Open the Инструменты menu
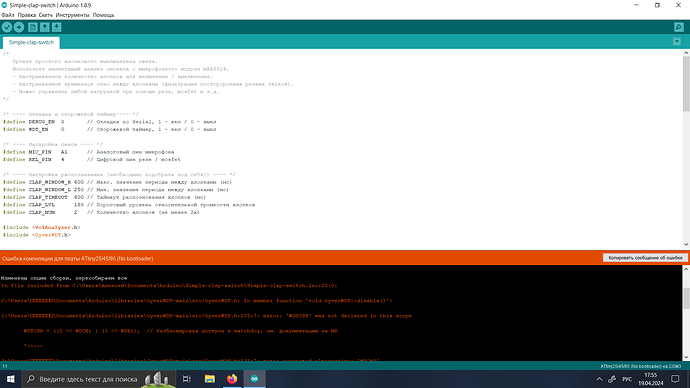 (x=73, y=15)
